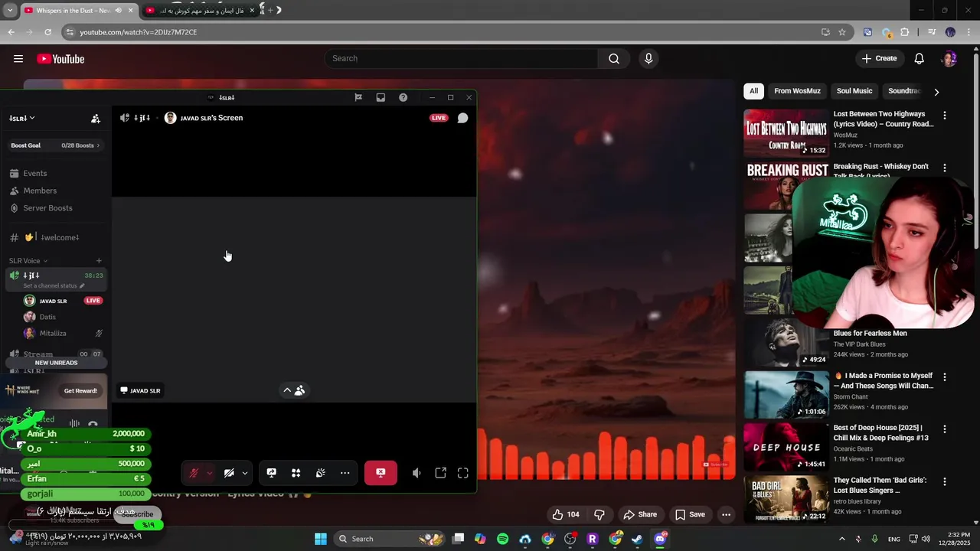Open the Boost Goal progress bar
Screen dimensions: 980x551
(55, 145)
